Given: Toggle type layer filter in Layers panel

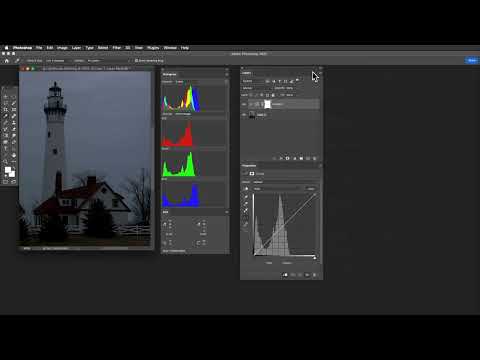Looking at the screenshot, I should coord(280,81).
